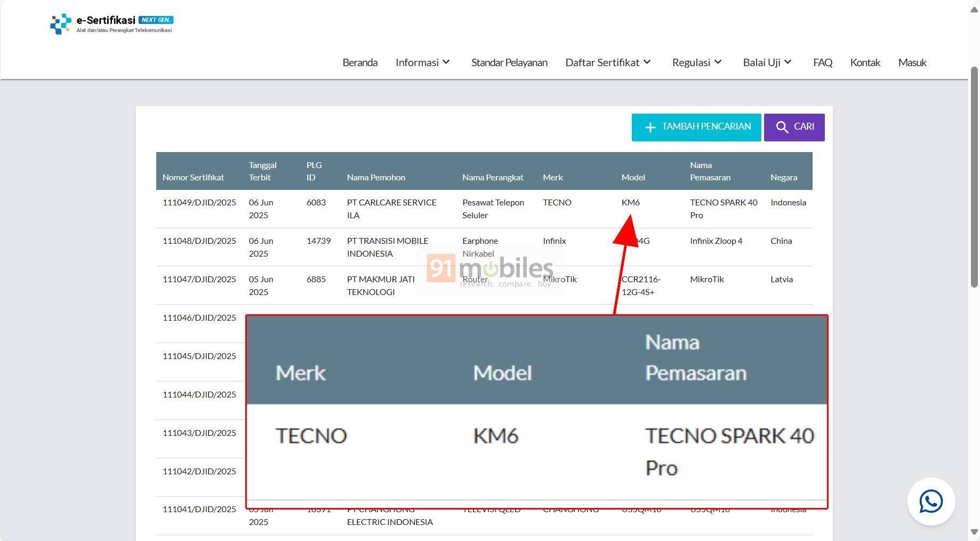Click the CCR2116-12G-4S+ model cell
The height and width of the screenshot is (541, 980).
[x=641, y=285]
